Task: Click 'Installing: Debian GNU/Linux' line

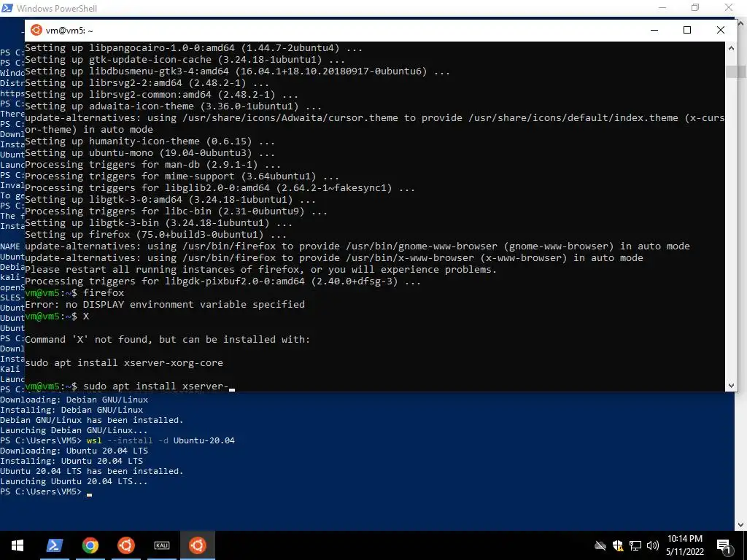Action: 71,410
